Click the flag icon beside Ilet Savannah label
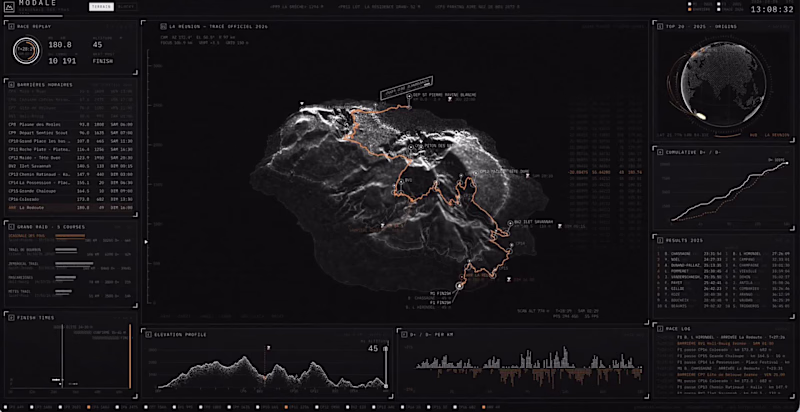 pos(561,226)
